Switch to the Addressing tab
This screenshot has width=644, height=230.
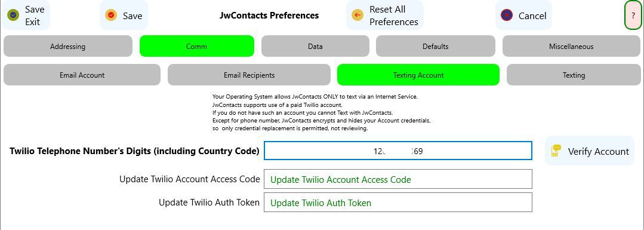(x=68, y=46)
